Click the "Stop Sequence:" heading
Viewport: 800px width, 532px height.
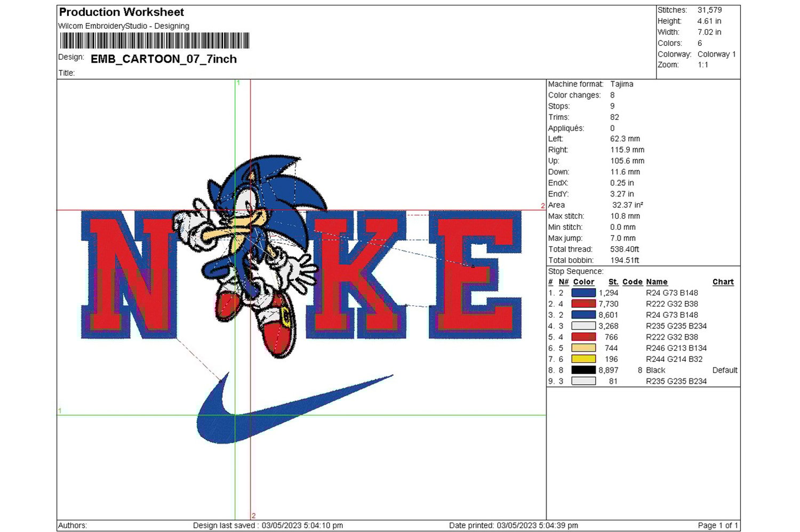(576, 271)
